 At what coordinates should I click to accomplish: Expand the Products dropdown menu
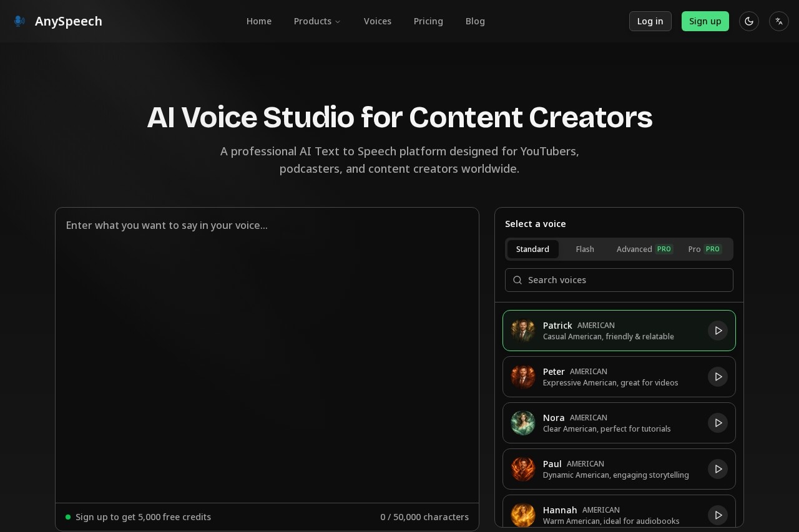[317, 21]
